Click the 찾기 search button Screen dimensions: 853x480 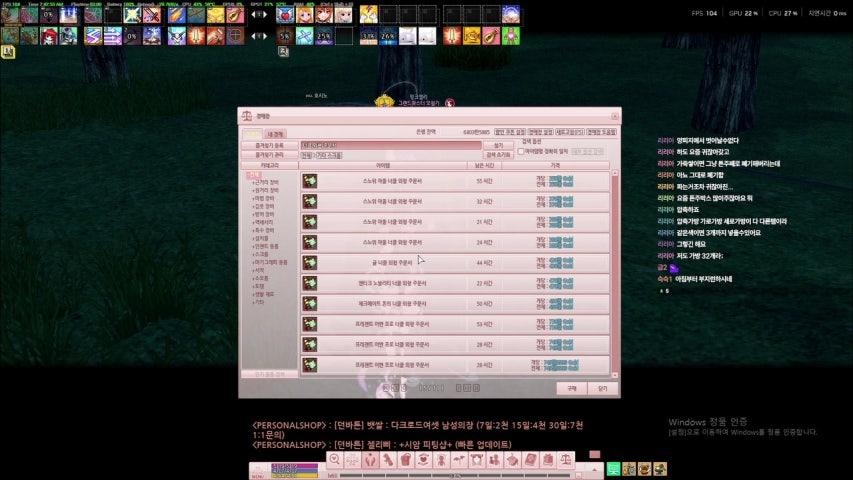(498, 146)
